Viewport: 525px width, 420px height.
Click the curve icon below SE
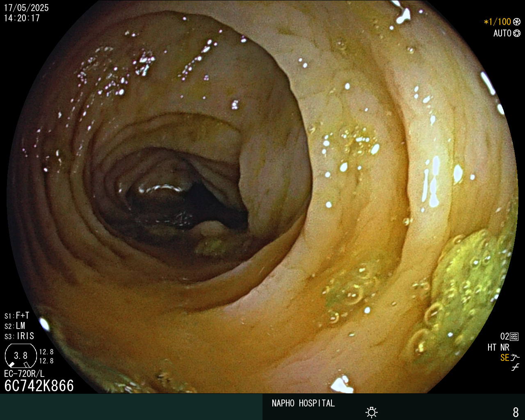pyautogui.click(x=515, y=367)
